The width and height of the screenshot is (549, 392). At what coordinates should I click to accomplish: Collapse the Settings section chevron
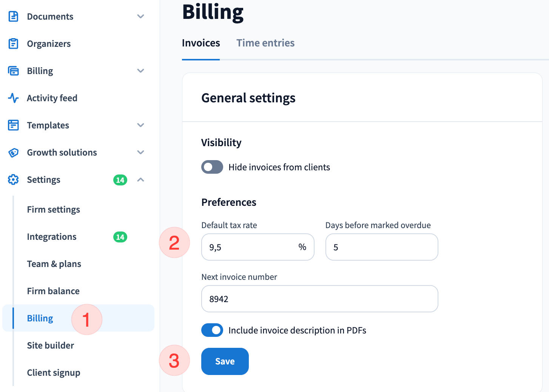pos(140,180)
